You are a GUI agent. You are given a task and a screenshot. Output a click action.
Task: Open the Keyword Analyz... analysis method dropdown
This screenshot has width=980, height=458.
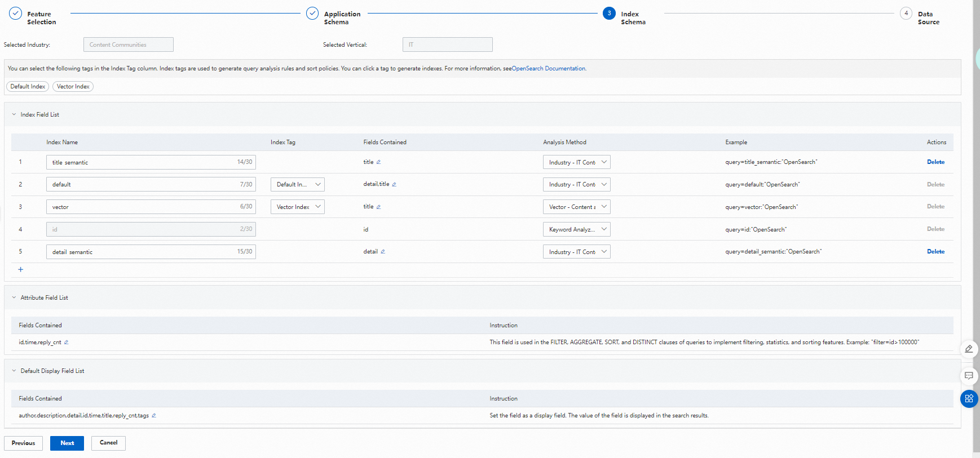(x=577, y=229)
